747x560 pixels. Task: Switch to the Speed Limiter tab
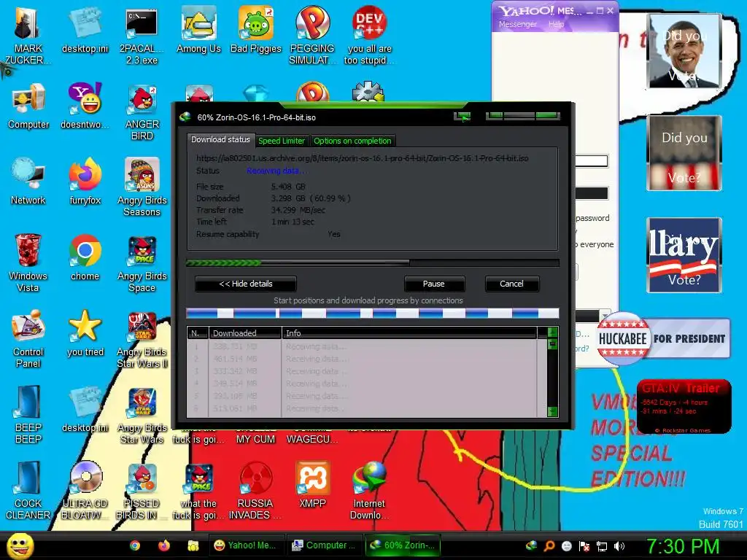(x=281, y=141)
